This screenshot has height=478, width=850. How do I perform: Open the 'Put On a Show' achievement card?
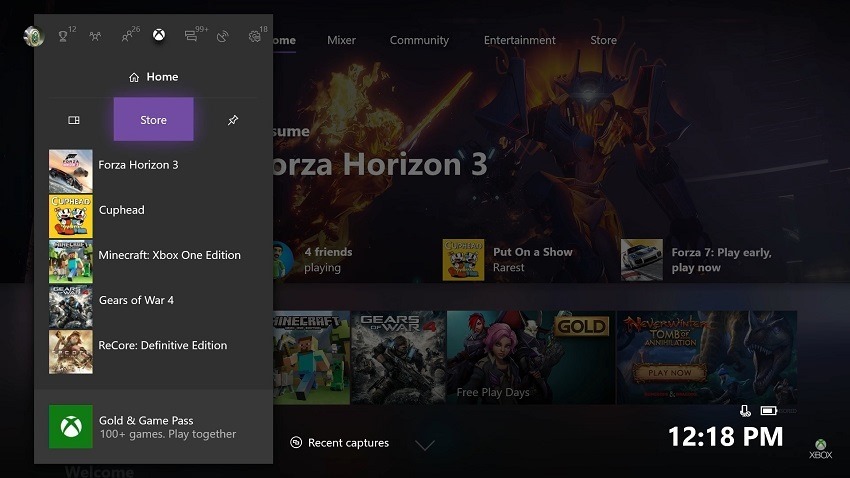(x=508, y=260)
